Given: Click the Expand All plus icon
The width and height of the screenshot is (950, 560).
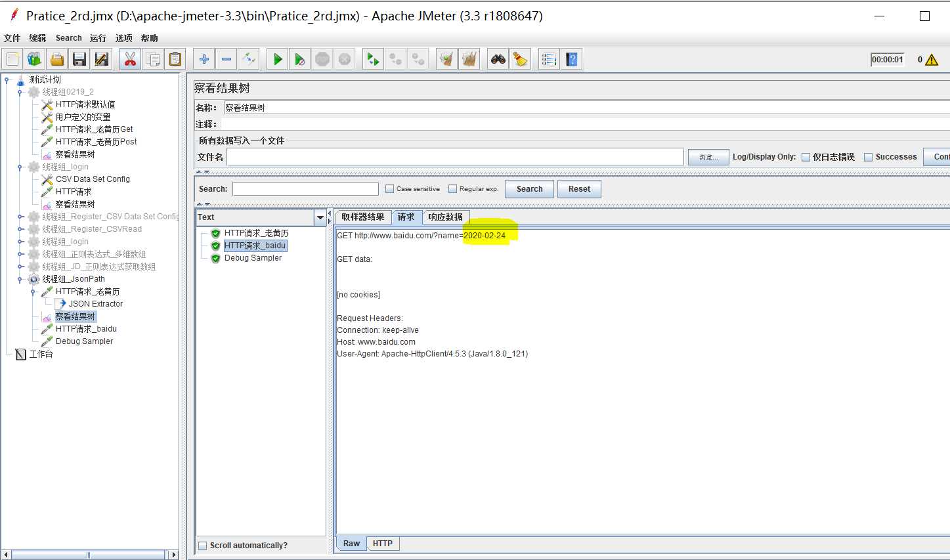Looking at the screenshot, I should (204, 59).
